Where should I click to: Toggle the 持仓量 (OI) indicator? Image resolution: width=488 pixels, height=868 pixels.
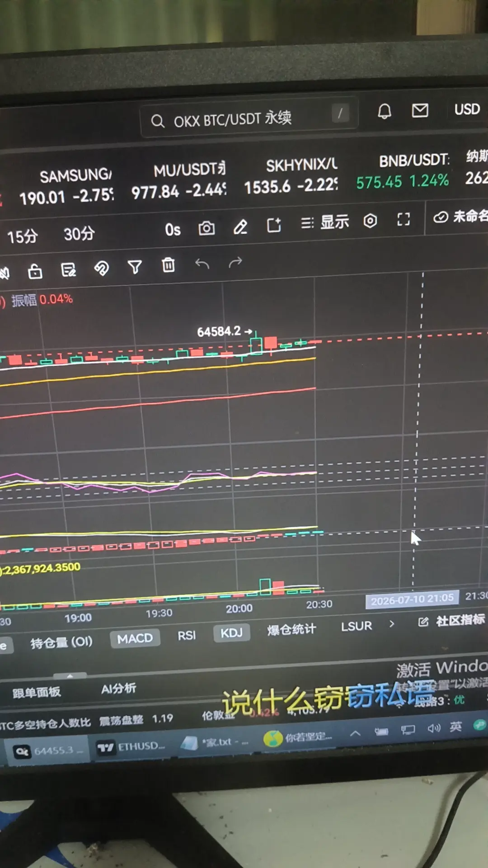[61, 642]
